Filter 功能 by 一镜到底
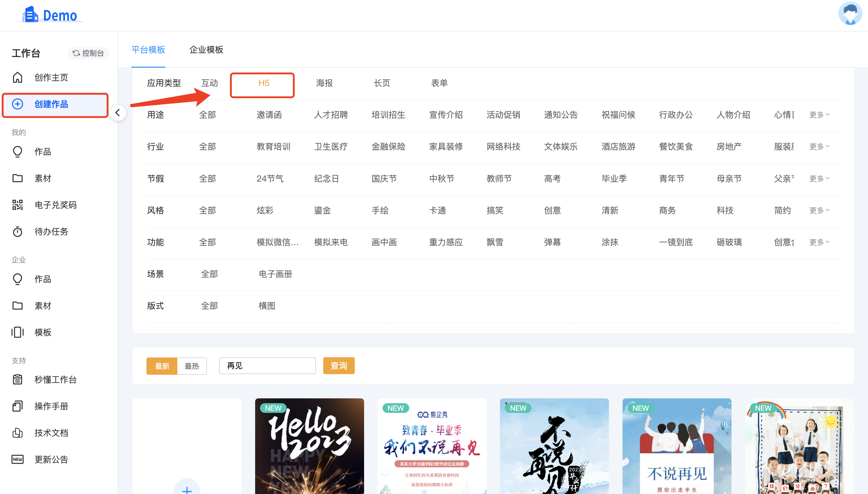The image size is (868, 494). (x=676, y=242)
